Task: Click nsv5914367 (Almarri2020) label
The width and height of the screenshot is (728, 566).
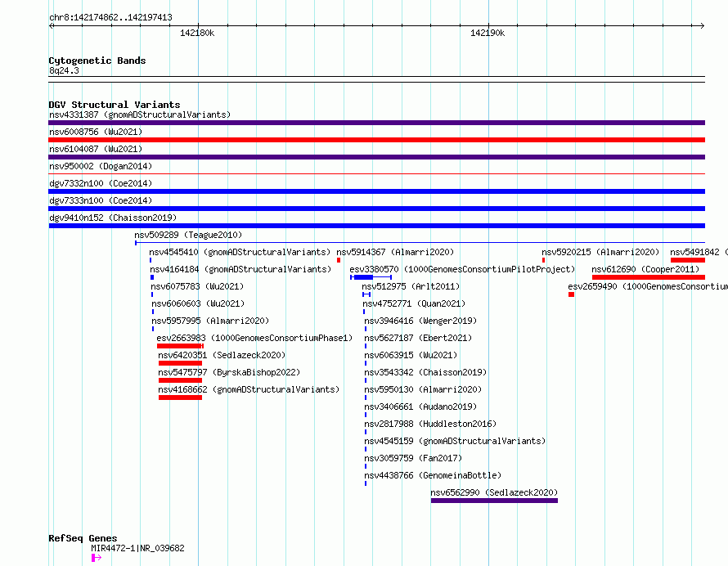Action: click(x=395, y=252)
